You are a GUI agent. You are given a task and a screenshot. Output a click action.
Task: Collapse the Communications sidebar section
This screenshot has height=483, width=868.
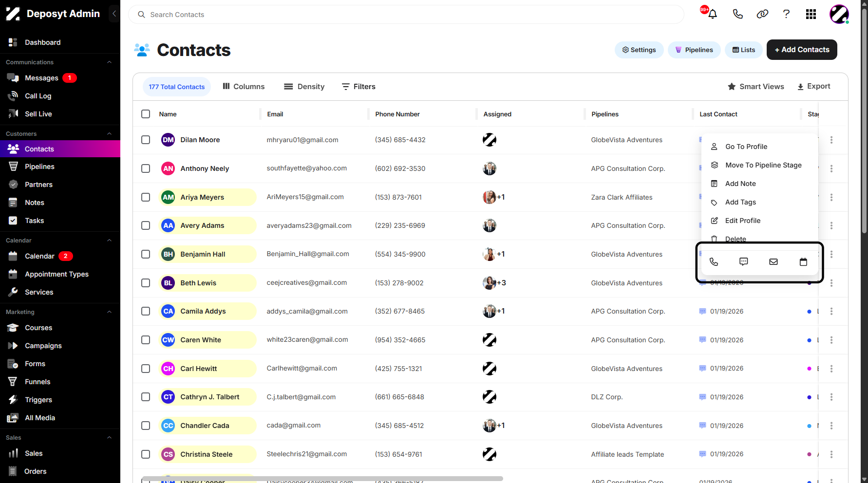click(x=110, y=62)
